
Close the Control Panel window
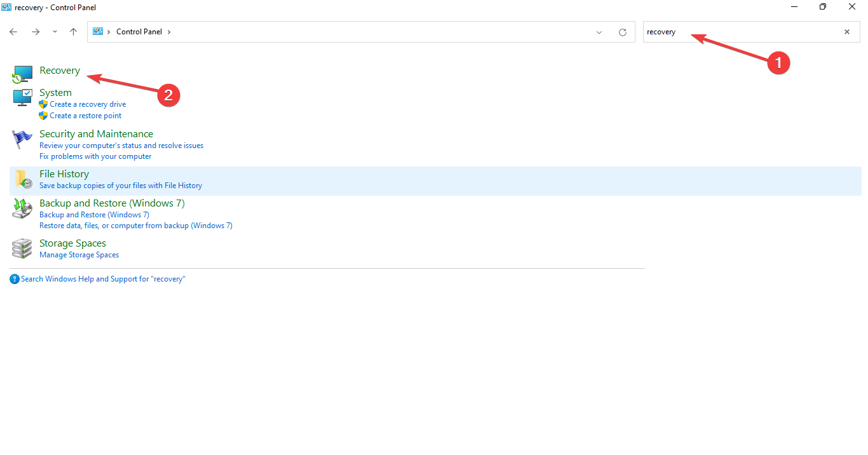(x=852, y=6)
